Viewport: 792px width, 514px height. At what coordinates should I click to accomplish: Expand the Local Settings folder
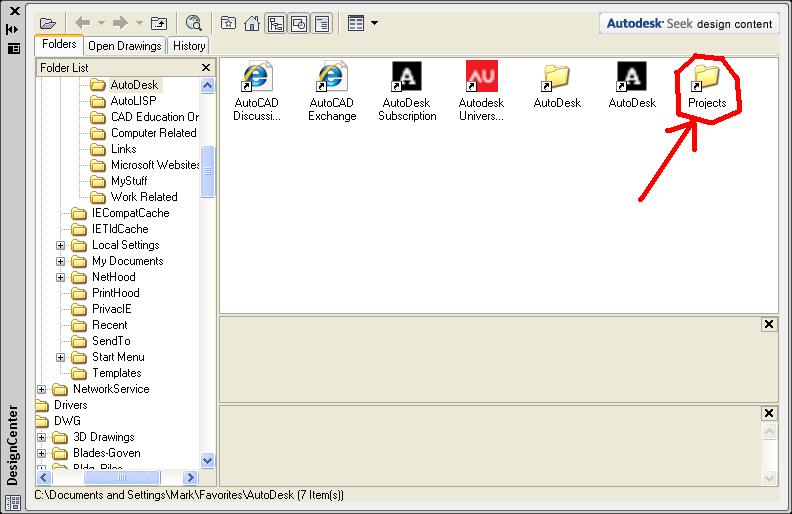(60, 245)
